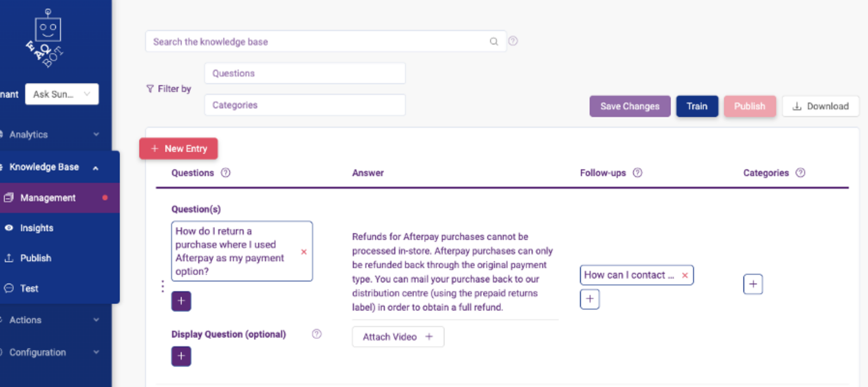This screenshot has height=387, width=868.
Task: Click the Categories filter field
Action: [305, 105]
